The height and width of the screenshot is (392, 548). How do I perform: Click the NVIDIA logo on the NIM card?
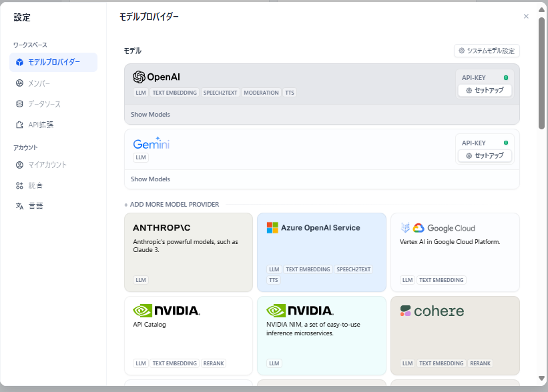pyautogui.click(x=300, y=310)
